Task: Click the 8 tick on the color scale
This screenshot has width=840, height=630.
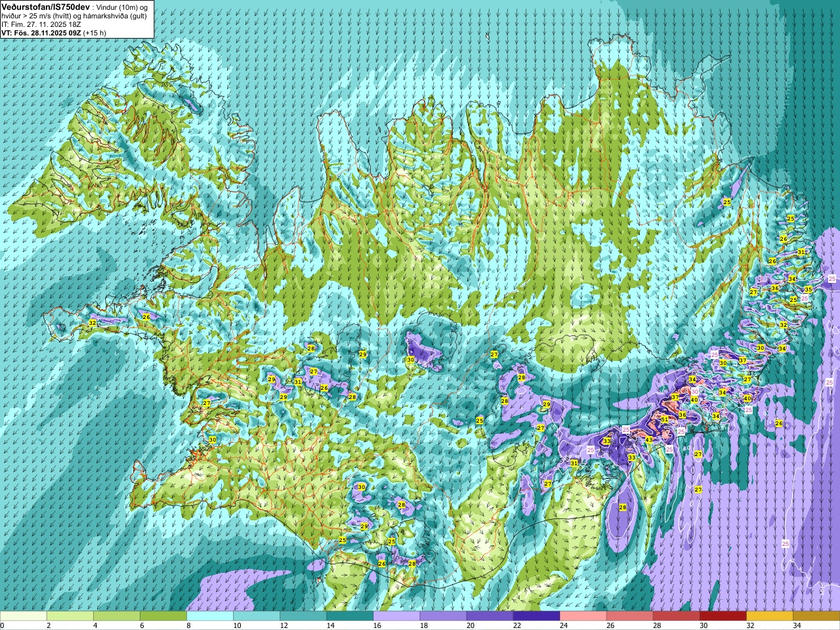Action: pos(188,625)
